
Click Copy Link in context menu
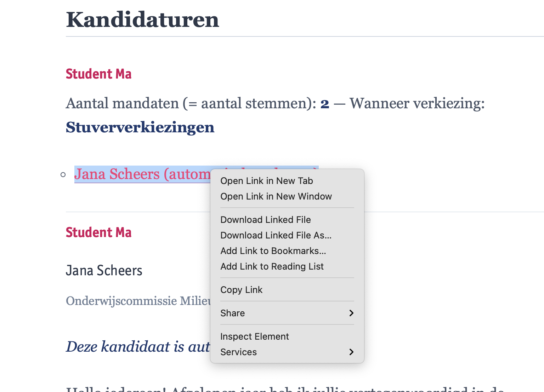click(x=241, y=290)
